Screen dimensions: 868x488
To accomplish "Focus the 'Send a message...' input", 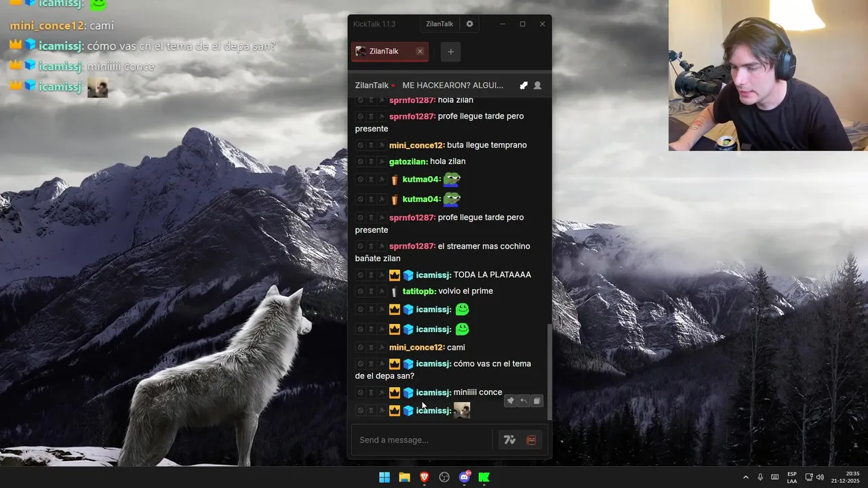I will tap(422, 440).
